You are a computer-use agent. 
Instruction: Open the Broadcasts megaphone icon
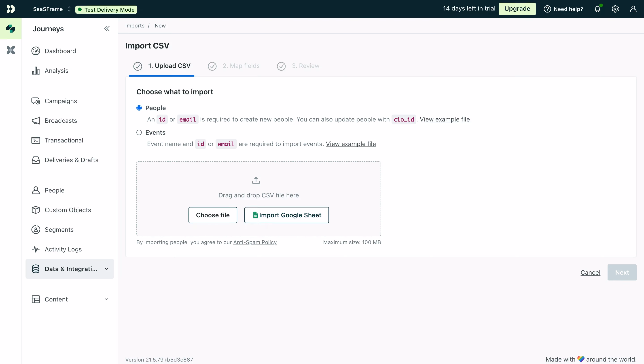[x=36, y=121]
